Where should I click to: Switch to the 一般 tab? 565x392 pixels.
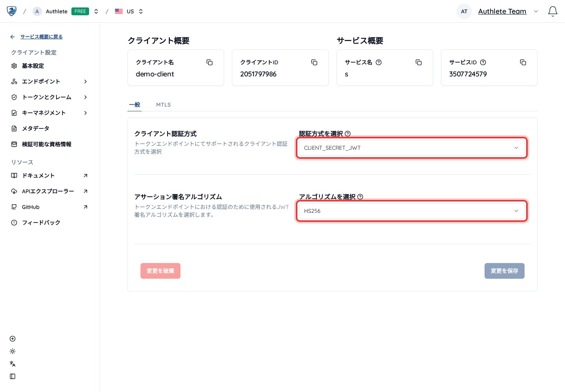[135, 105]
